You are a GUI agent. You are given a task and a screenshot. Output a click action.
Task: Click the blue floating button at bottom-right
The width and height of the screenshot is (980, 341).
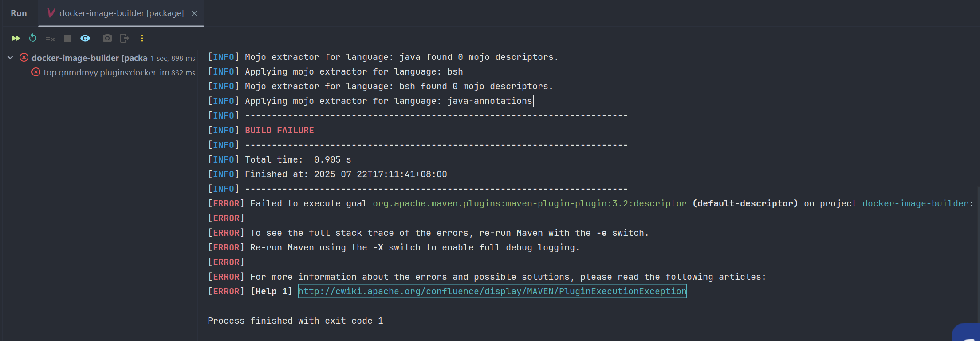click(968, 333)
